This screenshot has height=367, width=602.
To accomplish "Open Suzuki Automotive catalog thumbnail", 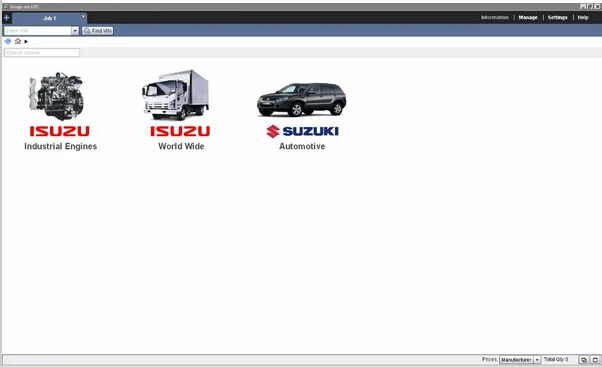I will [x=302, y=99].
